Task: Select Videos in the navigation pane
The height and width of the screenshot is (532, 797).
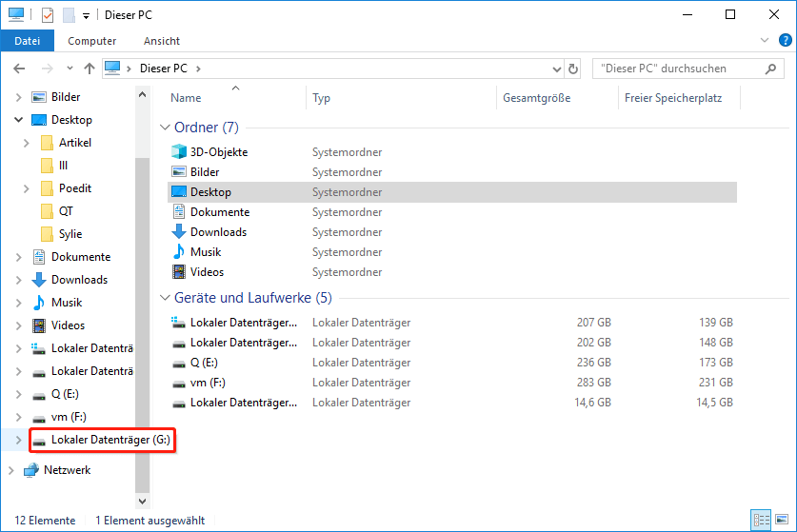Action: click(x=68, y=325)
